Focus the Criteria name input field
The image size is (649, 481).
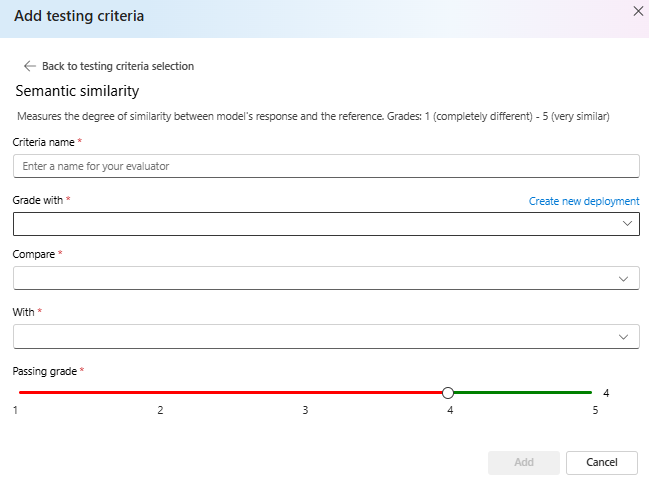pyautogui.click(x=326, y=166)
